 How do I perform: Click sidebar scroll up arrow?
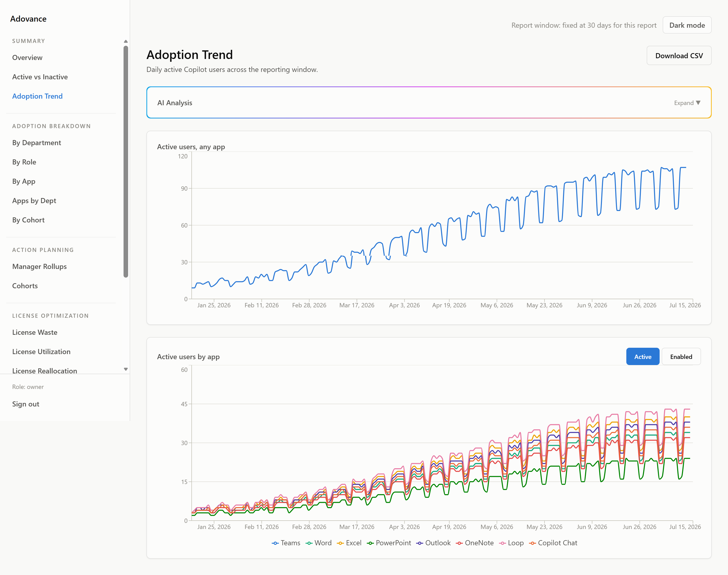[x=126, y=41]
